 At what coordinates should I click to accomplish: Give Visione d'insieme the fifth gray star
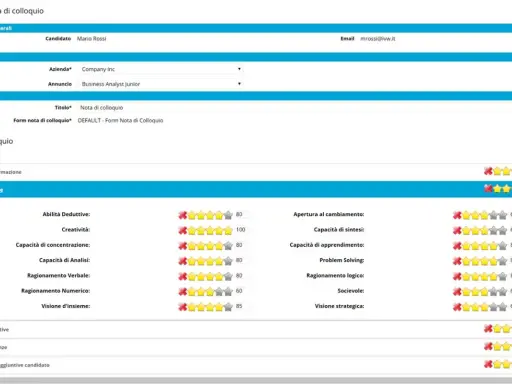click(228, 307)
